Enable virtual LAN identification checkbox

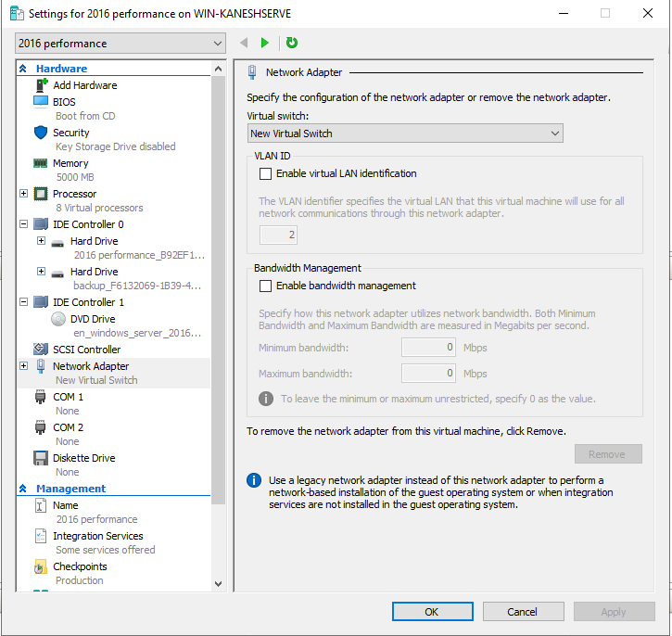point(266,173)
